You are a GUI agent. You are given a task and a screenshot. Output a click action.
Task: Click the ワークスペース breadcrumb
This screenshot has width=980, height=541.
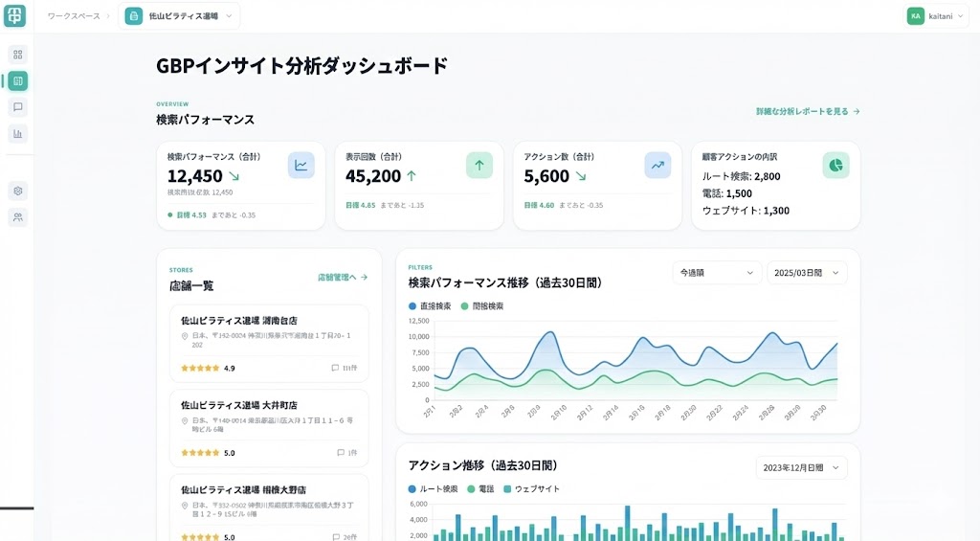(74, 16)
